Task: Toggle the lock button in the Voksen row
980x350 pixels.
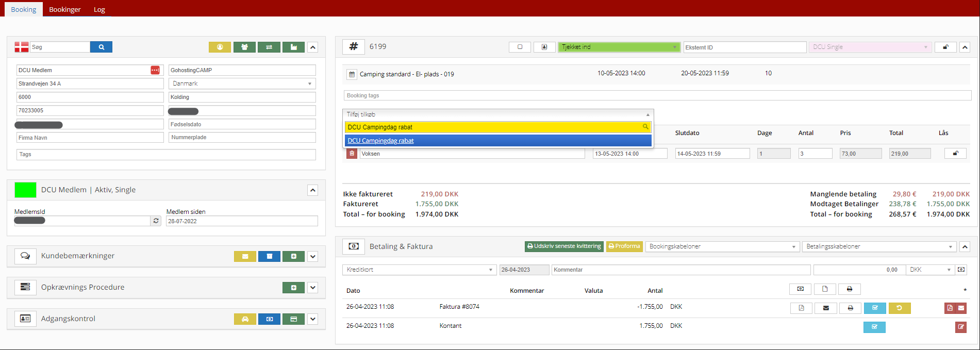Action: (955, 153)
